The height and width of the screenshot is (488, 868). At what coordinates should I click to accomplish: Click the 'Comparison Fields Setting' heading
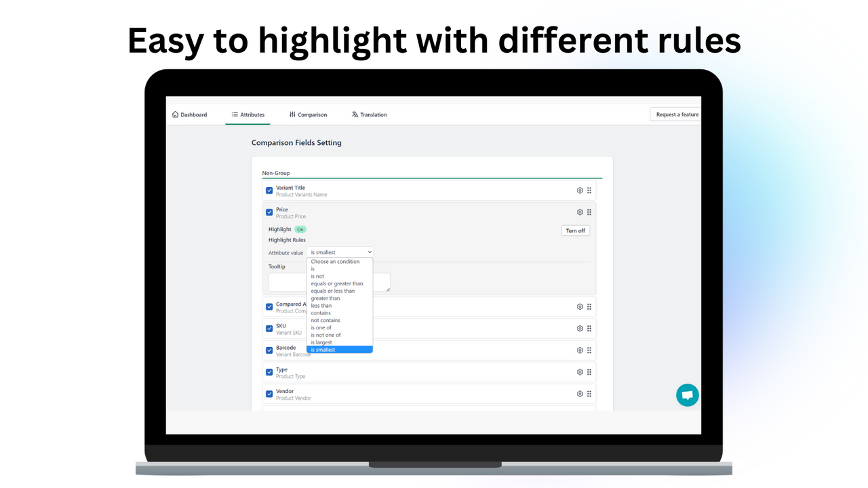click(x=296, y=143)
